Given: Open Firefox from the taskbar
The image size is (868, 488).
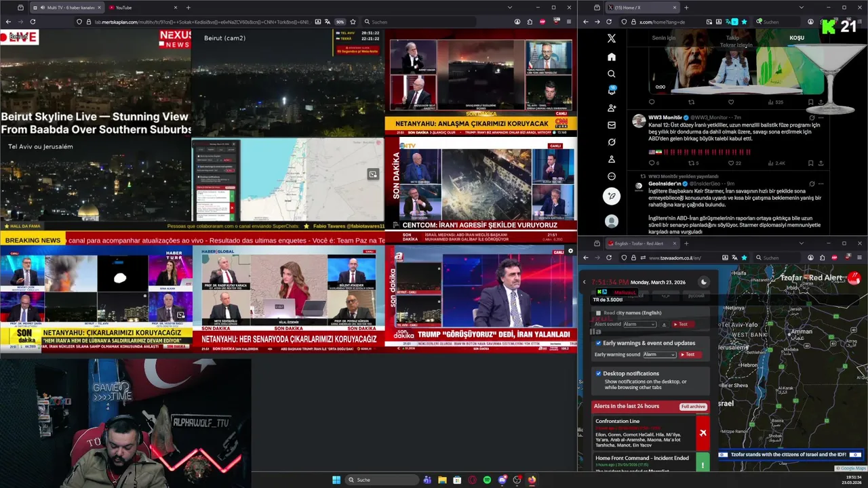Looking at the screenshot, I should click(x=532, y=480).
